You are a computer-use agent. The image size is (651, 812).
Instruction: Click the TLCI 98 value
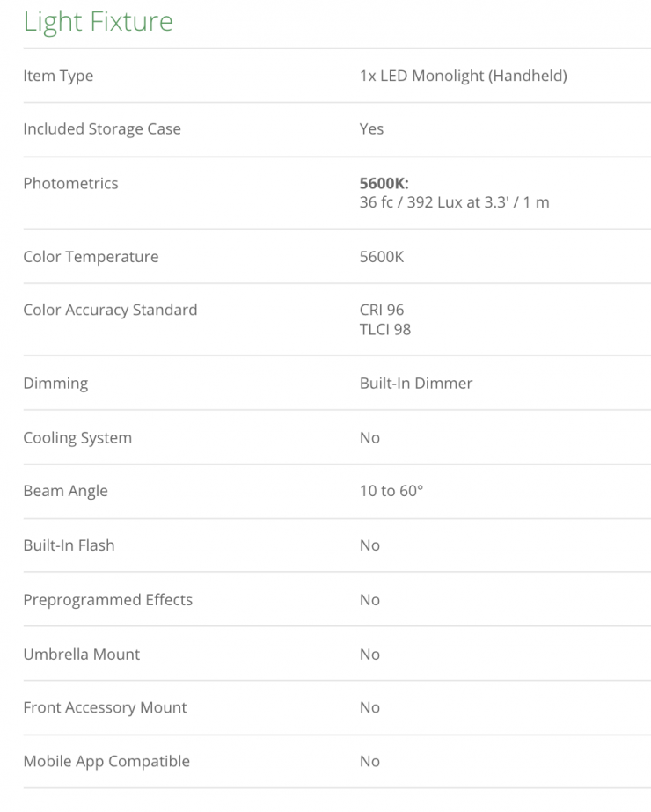pyautogui.click(x=385, y=329)
